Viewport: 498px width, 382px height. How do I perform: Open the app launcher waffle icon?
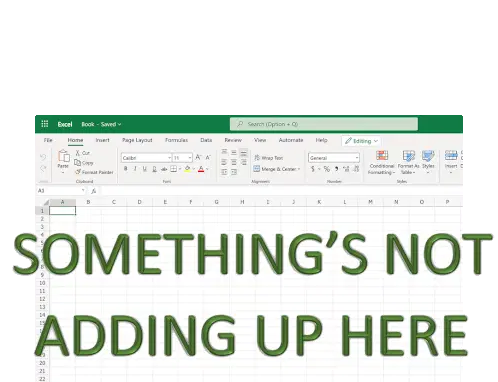(x=45, y=124)
